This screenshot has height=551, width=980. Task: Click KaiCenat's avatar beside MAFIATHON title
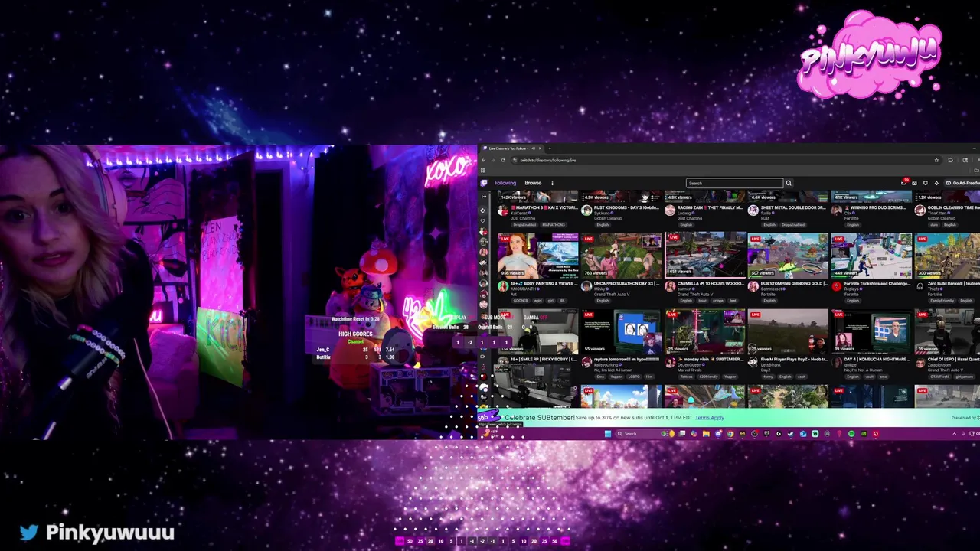503,210
